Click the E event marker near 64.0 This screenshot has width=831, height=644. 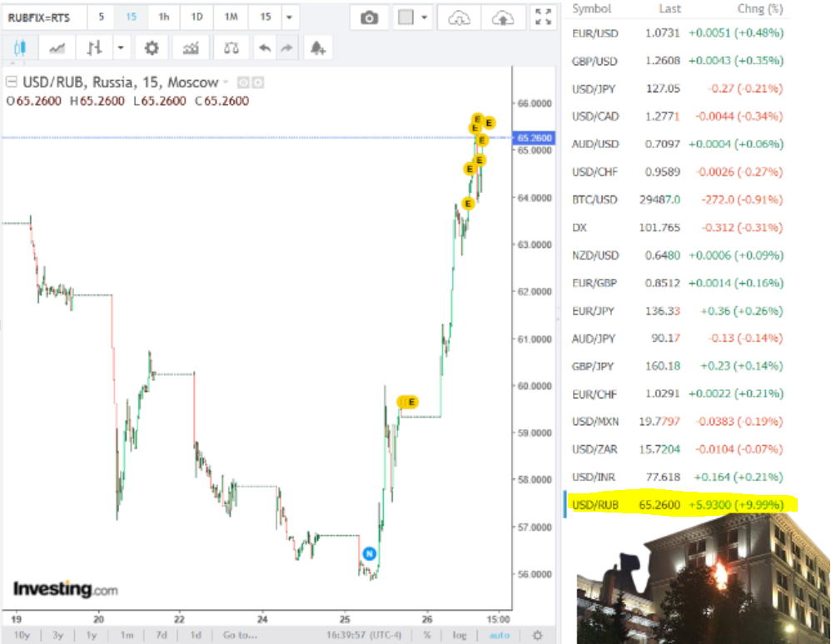pyautogui.click(x=467, y=203)
